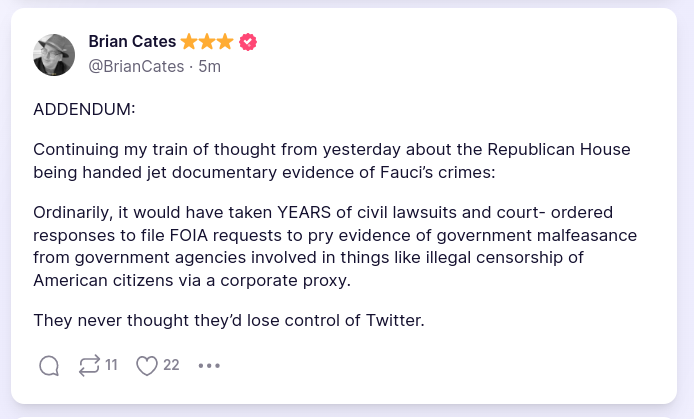694x419 pixels.
Task: Click the 5m post timestamp
Action: (210, 67)
